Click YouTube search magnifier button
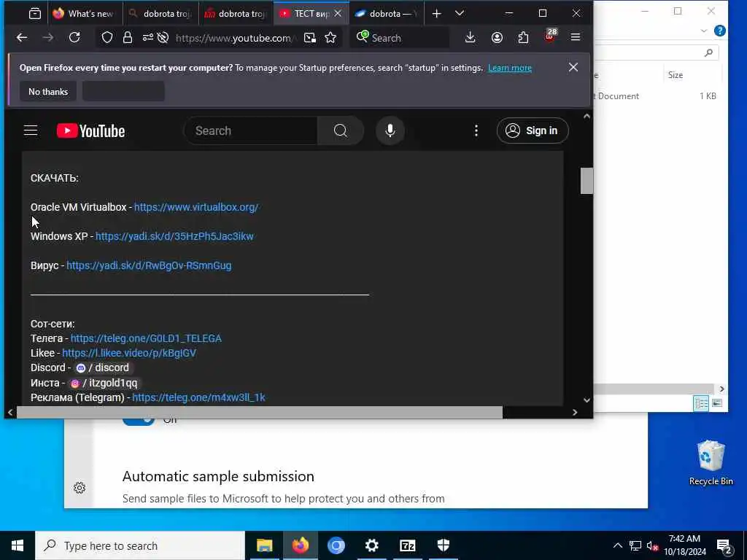The width and height of the screenshot is (747, 560). tap(340, 131)
